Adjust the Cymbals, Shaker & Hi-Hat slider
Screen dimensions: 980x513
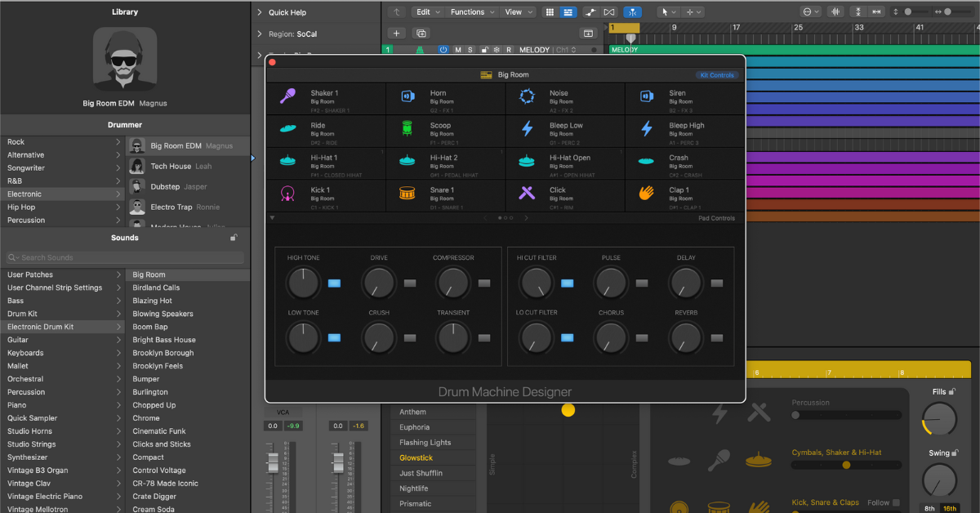coord(846,465)
